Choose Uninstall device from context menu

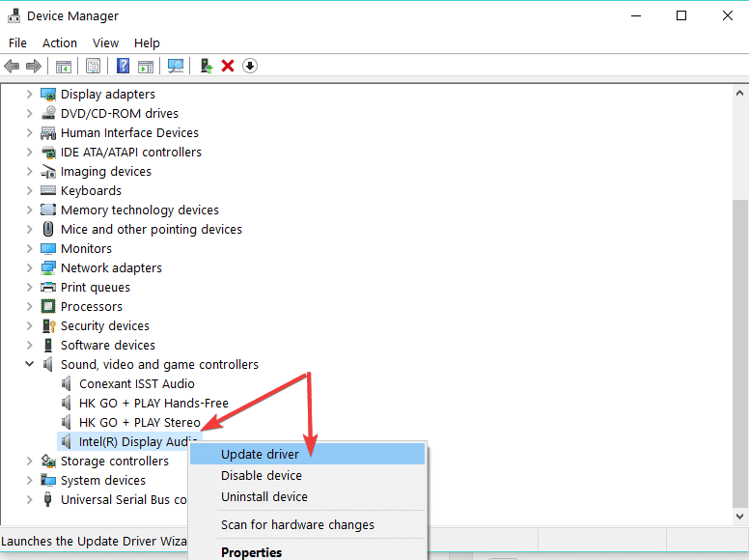tap(307, 497)
